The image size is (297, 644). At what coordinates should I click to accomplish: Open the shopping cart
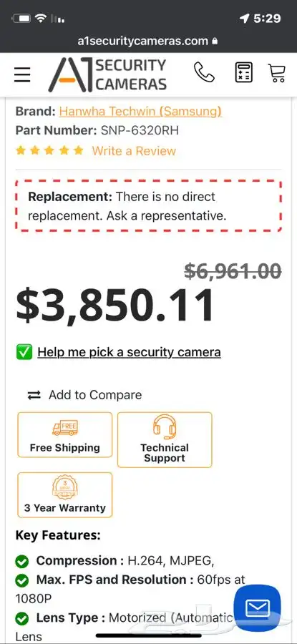click(277, 73)
